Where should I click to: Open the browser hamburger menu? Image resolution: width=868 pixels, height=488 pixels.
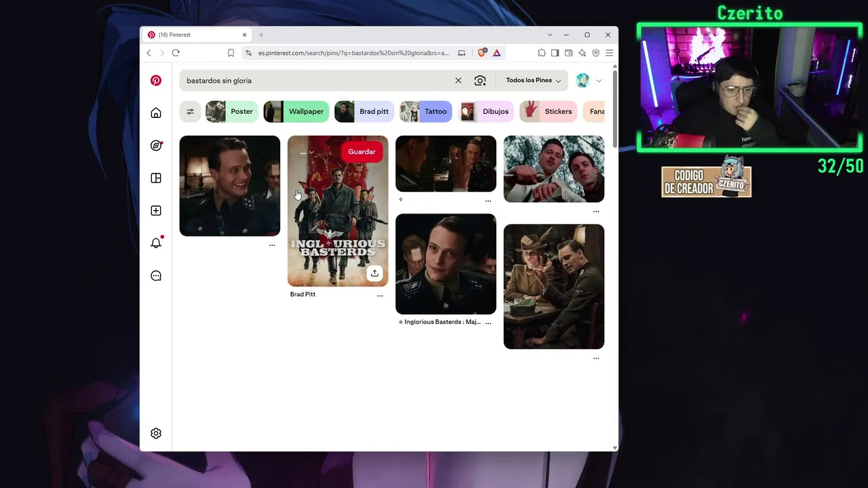(609, 53)
